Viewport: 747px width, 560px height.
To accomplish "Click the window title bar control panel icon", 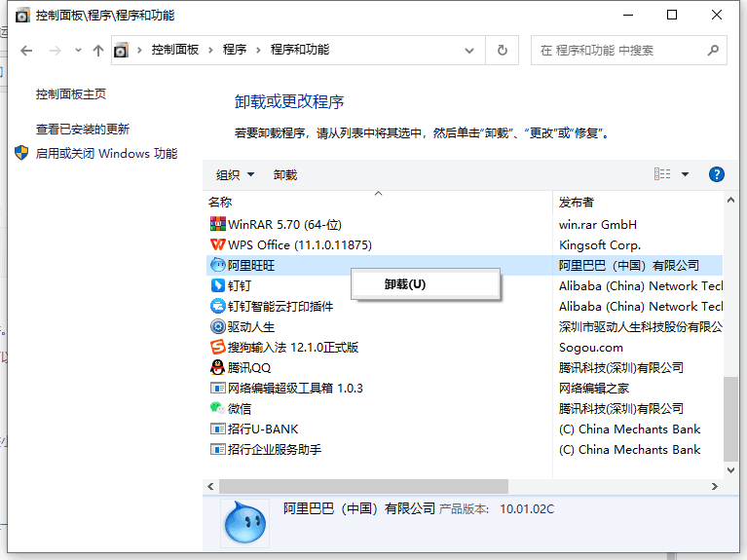I will tap(22, 16).
